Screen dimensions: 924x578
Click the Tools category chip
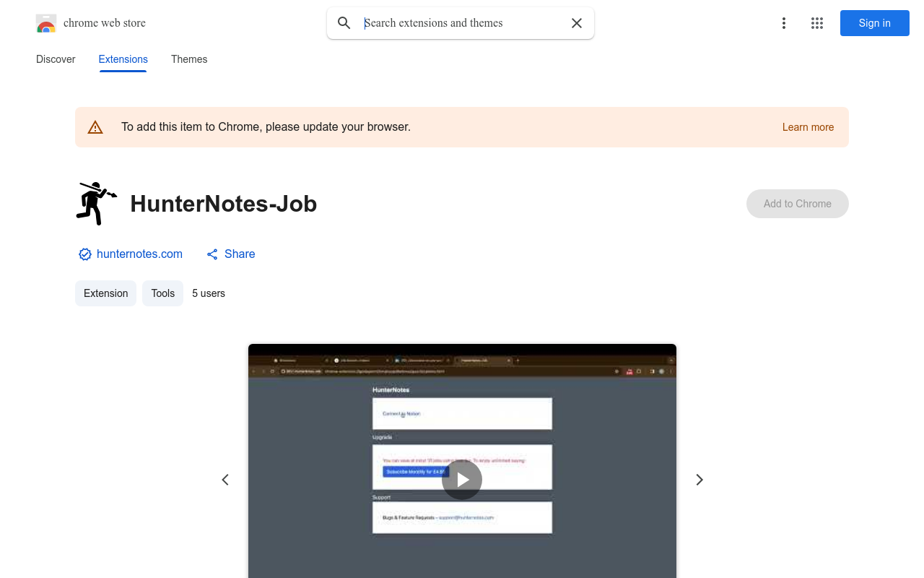pyautogui.click(x=162, y=293)
